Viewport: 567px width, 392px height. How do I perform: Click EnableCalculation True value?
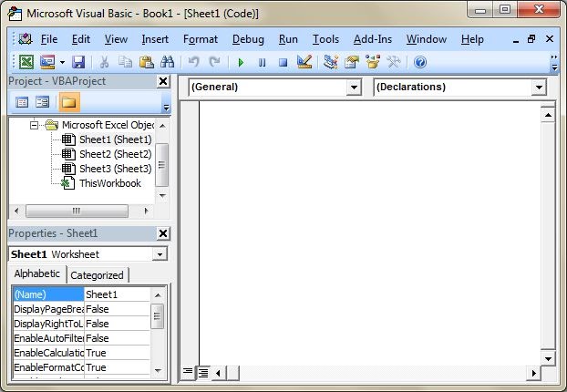pyautogui.click(x=117, y=353)
